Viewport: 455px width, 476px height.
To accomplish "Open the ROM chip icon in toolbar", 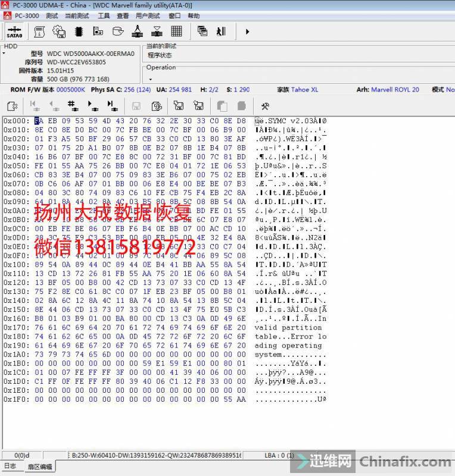I will tap(79, 32).
